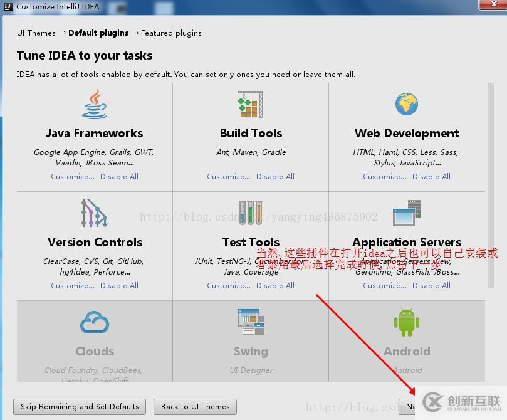Screen dimensions: 507x420
Task: Click the Swing UI Designer icon
Action: (251, 322)
